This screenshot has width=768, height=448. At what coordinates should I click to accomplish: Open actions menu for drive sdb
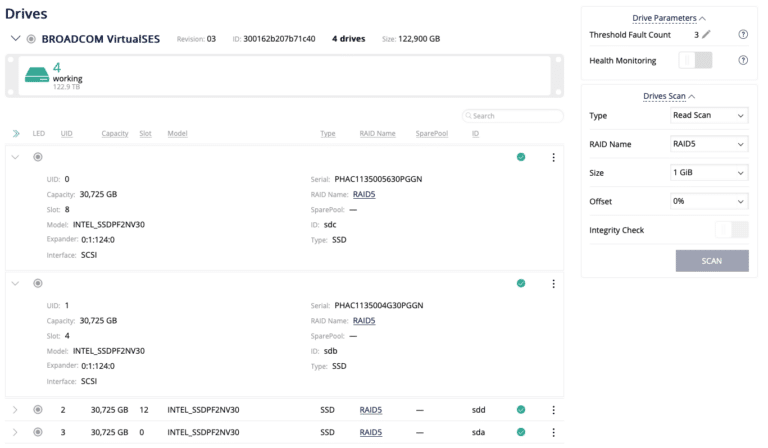(553, 283)
